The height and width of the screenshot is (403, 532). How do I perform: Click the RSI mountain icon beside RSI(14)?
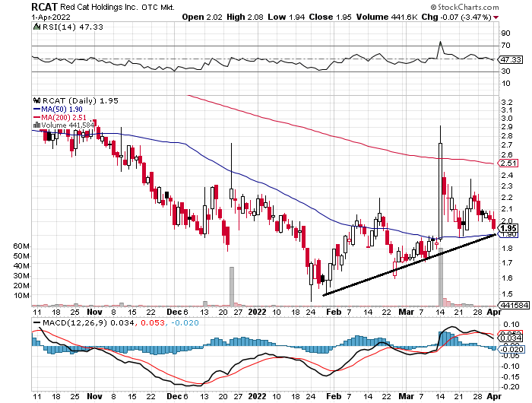point(36,27)
